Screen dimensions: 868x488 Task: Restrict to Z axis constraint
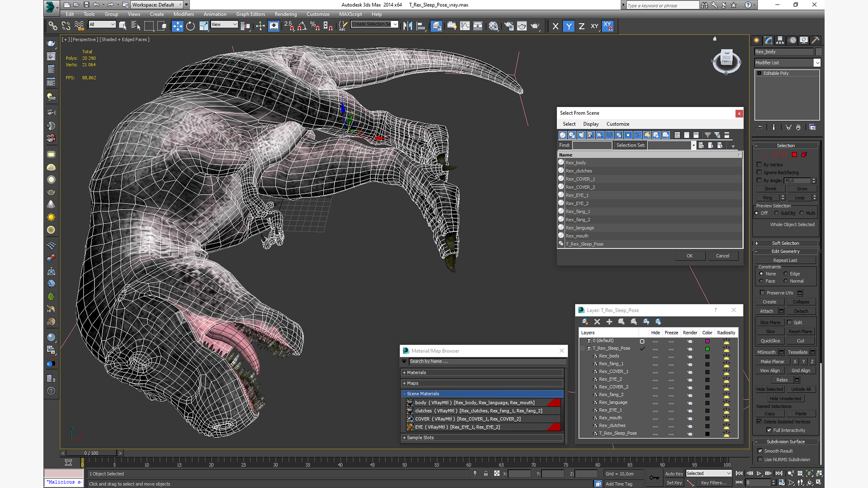pyautogui.click(x=581, y=26)
